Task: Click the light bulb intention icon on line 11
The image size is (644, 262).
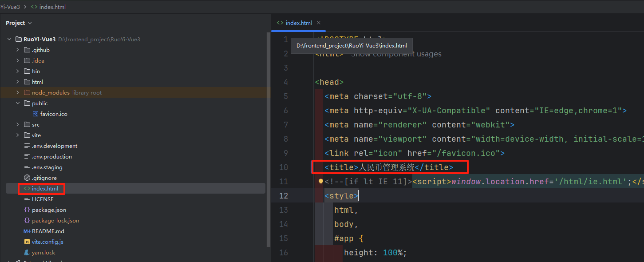Action: tap(321, 182)
